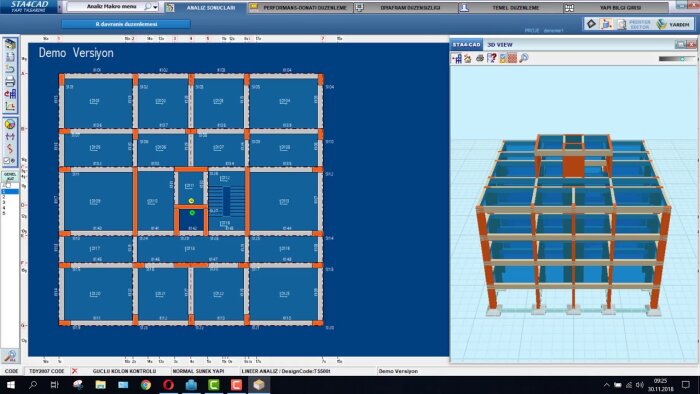This screenshot has width=700, height=394.
Task: Click the red X icon in status bar
Action: [75, 371]
